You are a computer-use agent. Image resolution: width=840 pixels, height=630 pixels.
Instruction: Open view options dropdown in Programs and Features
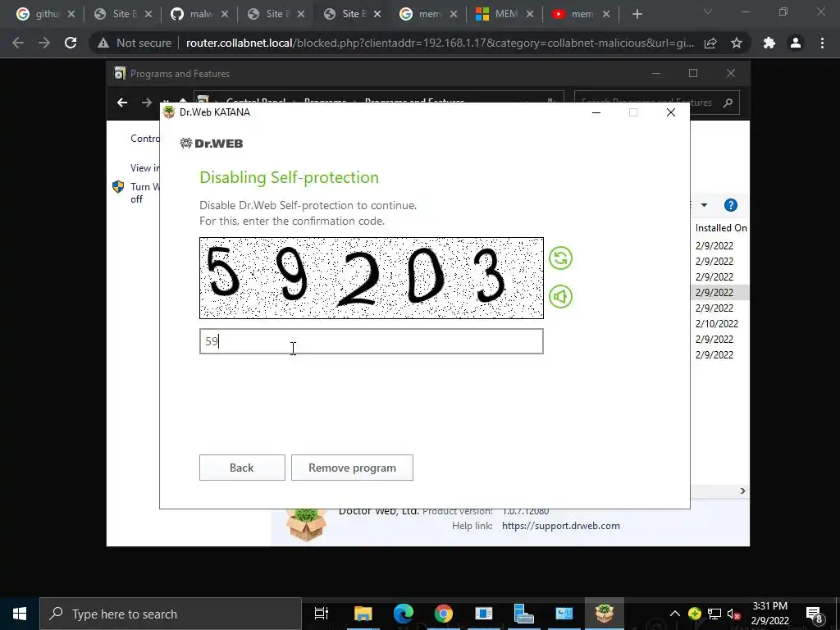coord(704,205)
